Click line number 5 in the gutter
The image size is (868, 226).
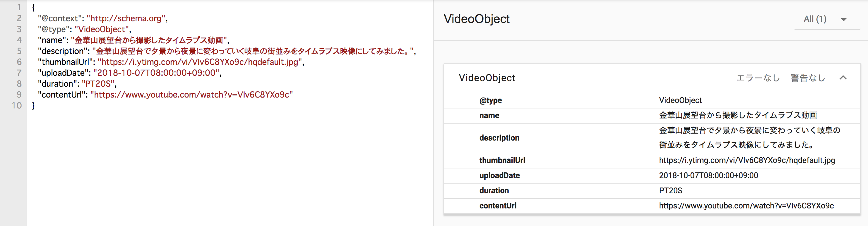(19, 51)
